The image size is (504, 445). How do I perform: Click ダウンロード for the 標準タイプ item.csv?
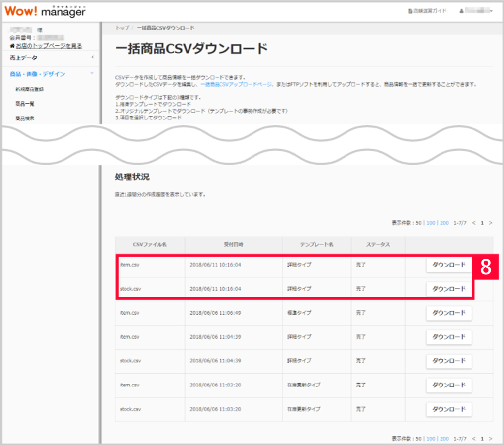click(x=448, y=313)
